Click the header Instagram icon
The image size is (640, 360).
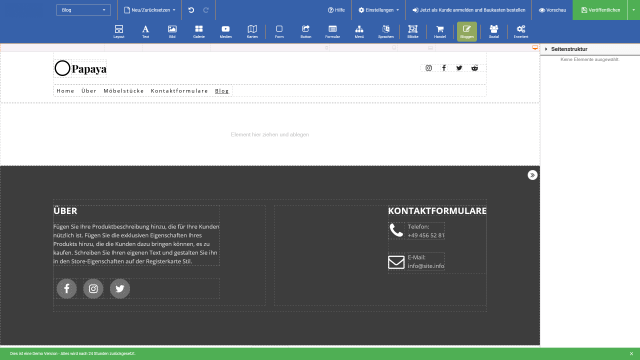[429, 68]
